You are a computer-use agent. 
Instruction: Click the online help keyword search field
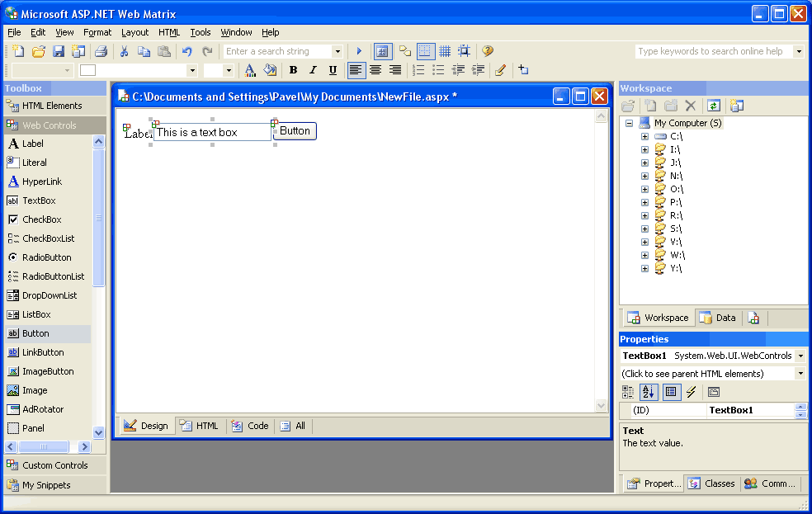713,51
